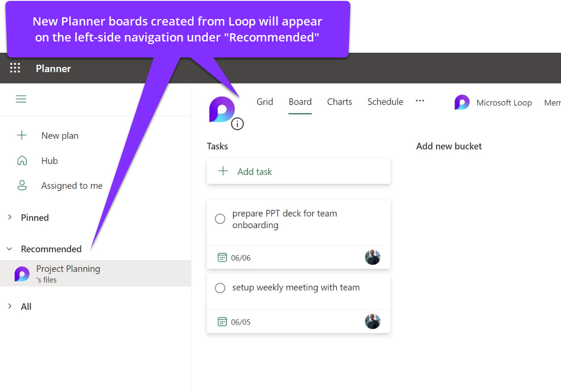This screenshot has height=392, width=561.
Task: Collapse the Recommended section chevron
Action: (10, 249)
